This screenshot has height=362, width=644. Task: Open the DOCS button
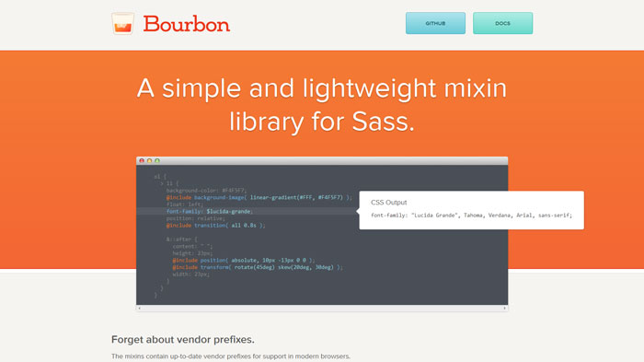coord(502,23)
